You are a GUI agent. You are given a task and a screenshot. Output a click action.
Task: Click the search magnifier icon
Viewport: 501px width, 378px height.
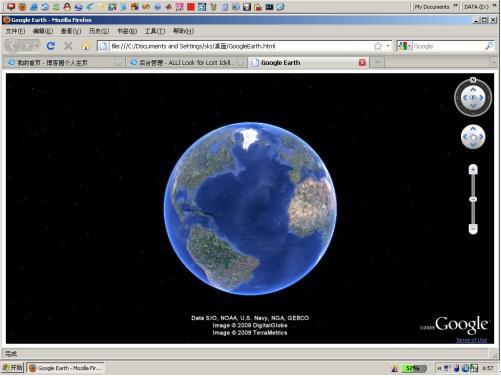(x=489, y=46)
